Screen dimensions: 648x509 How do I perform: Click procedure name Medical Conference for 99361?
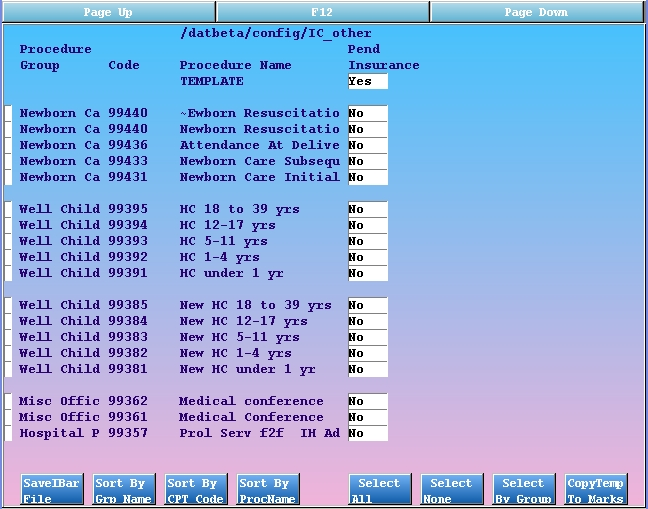point(251,417)
